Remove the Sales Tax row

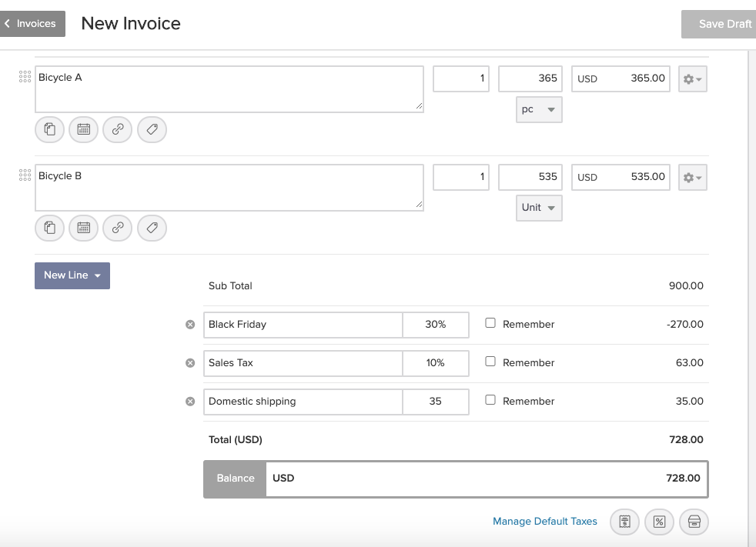coord(190,363)
